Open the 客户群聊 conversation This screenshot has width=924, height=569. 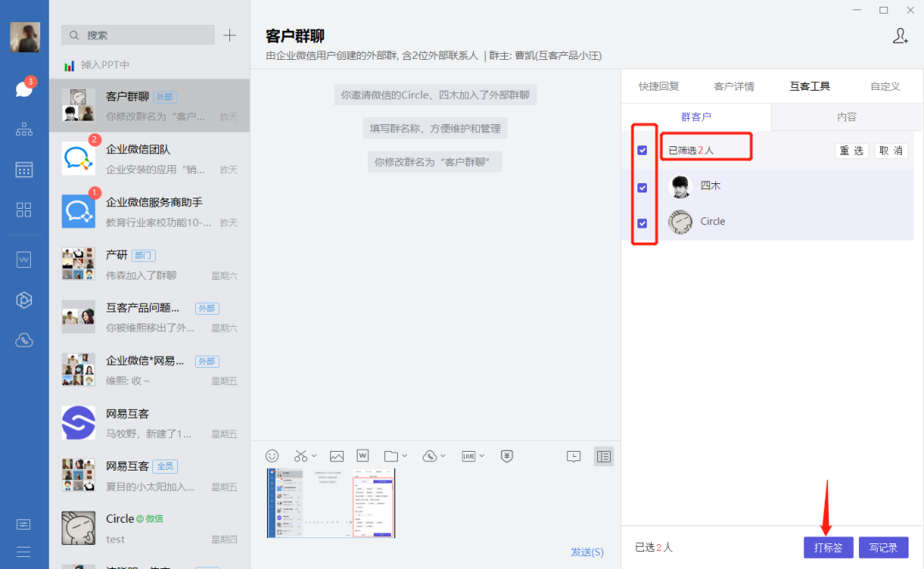point(150,105)
